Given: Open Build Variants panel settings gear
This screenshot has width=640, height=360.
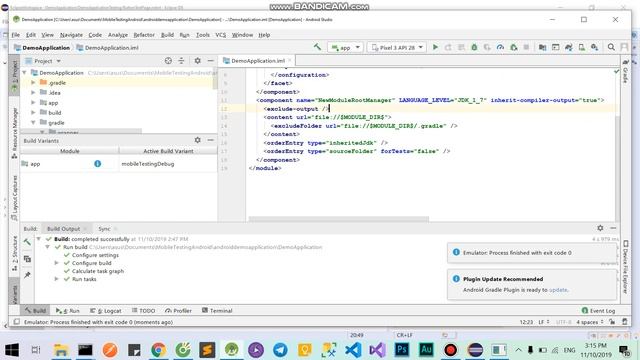Looking at the screenshot, I should 198,140.
